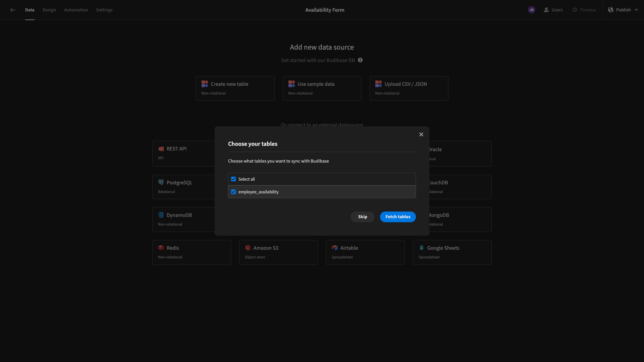Click the Availability Form title

click(x=325, y=10)
